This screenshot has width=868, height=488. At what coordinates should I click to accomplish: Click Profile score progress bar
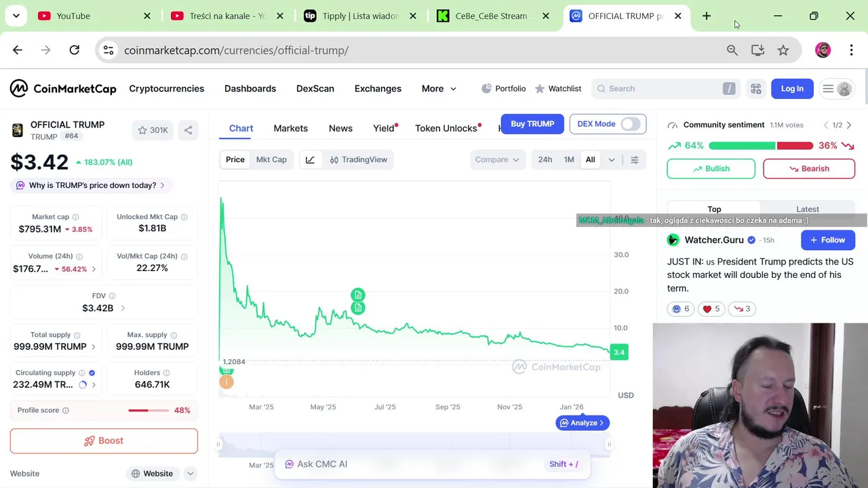point(149,411)
